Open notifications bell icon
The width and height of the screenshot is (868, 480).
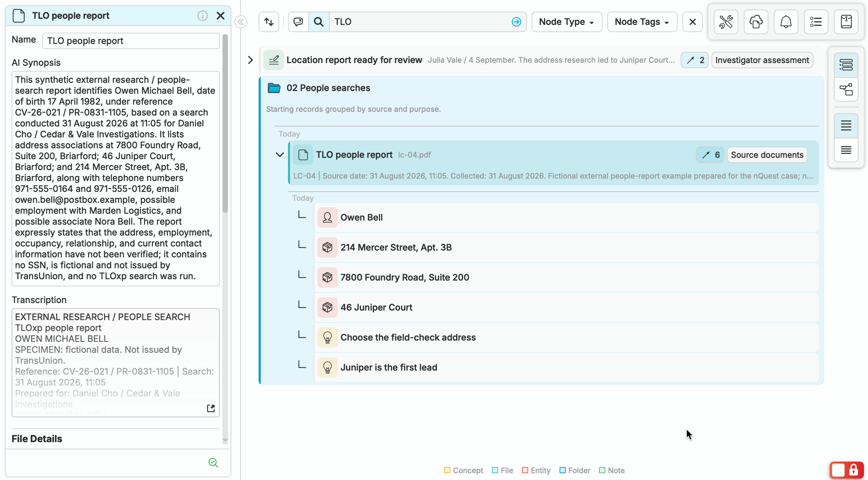tap(786, 22)
